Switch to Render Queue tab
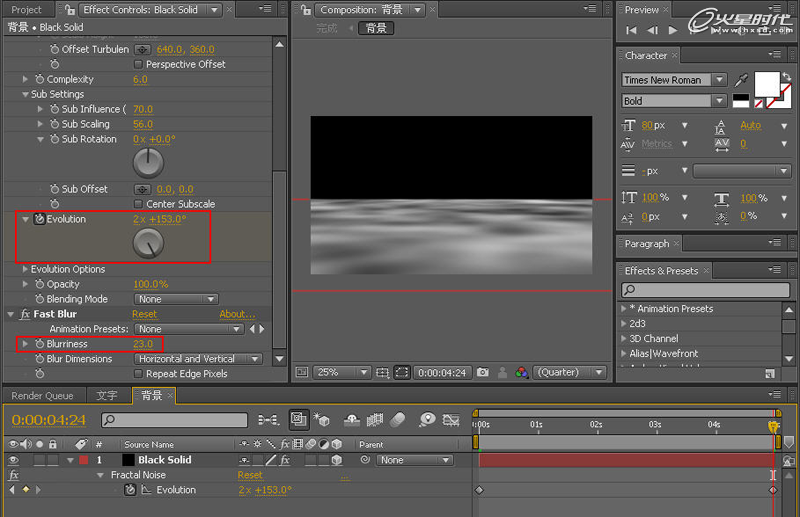Screen dimensions: 800x517 (42, 396)
